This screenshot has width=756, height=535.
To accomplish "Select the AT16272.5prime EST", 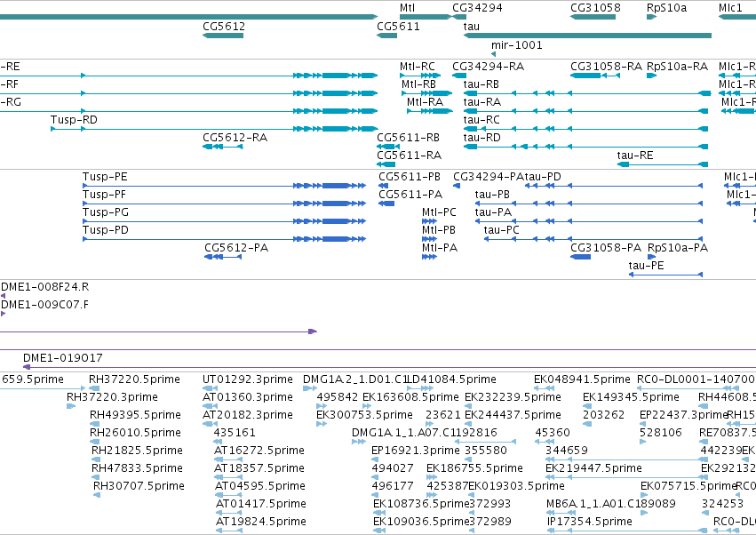I will click(228, 459).
